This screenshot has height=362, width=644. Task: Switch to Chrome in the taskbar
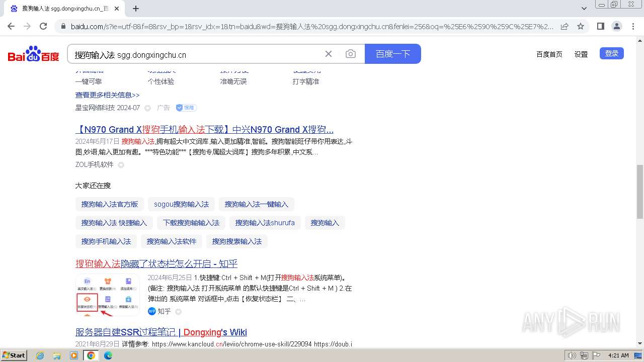click(91, 355)
